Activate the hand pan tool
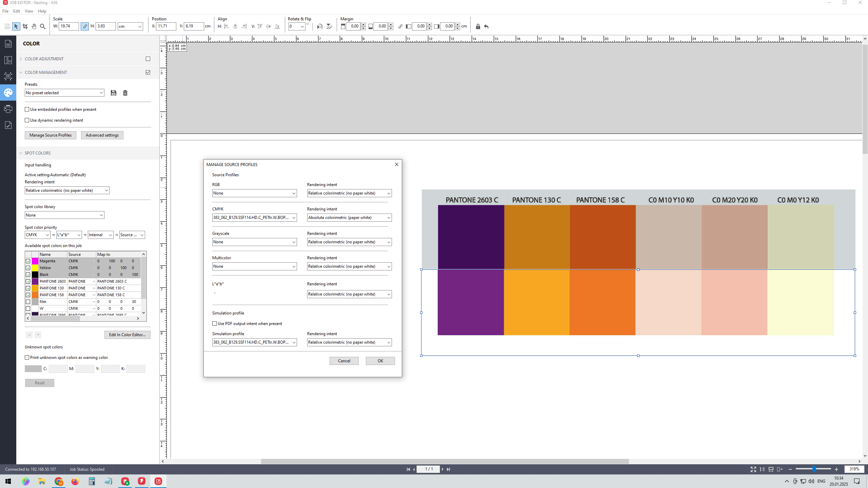The image size is (868, 488). click(34, 26)
